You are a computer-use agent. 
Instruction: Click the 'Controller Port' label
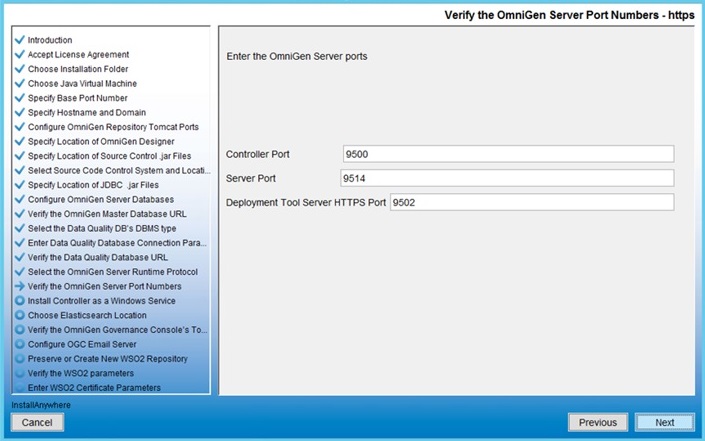258,154
